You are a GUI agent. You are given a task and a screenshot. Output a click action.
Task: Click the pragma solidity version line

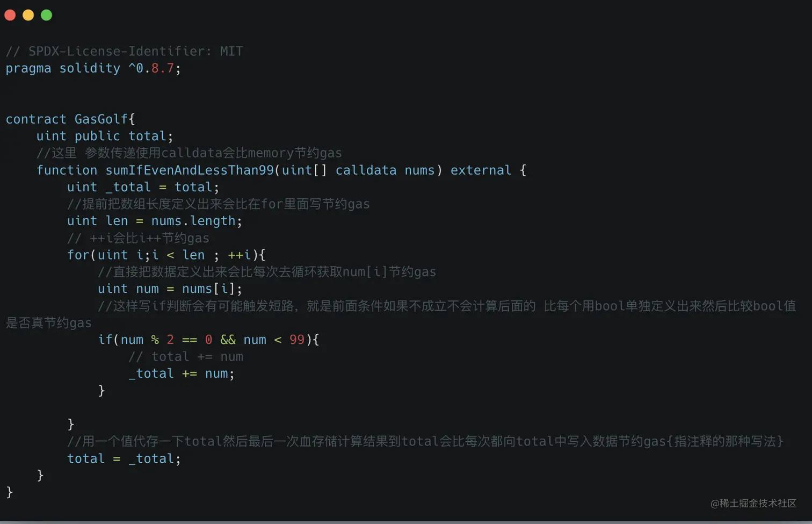93,68
